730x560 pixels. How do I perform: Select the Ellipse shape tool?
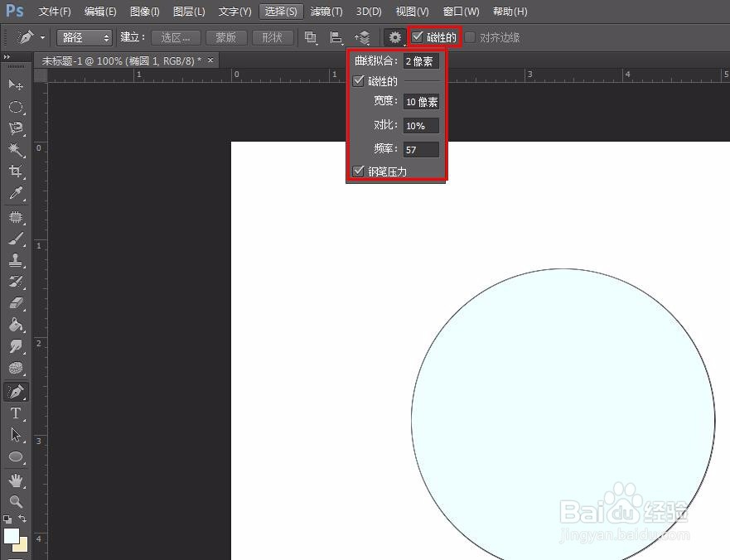(x=16, y=456)
